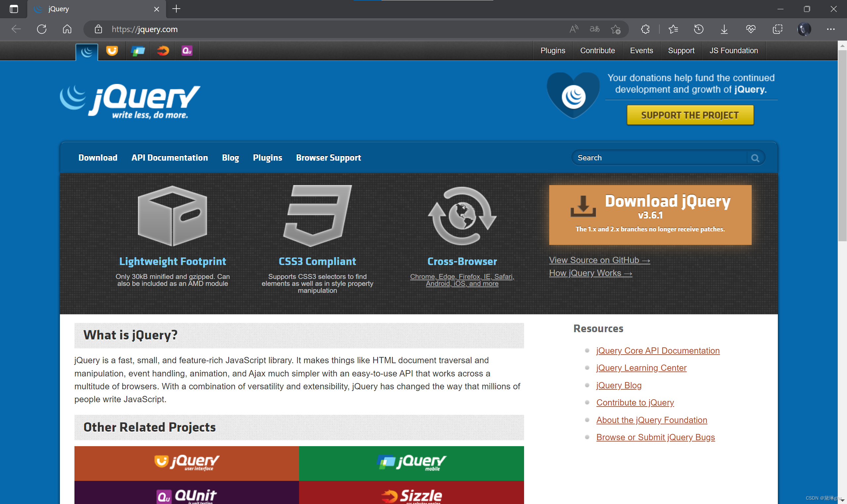Expand the browser profile account dropdown

tap(804, 29)
